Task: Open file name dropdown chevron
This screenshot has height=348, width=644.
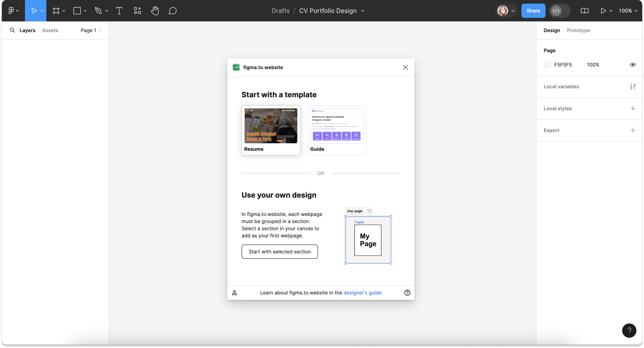Action: pyautogui.click(x=363, y=11)
